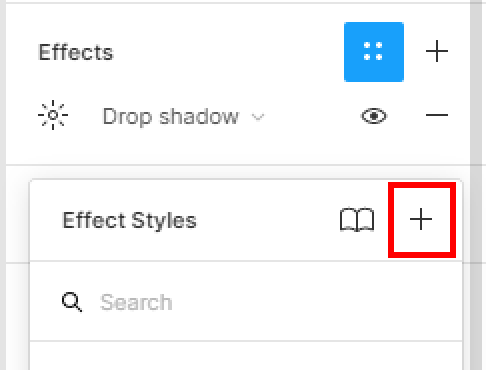Click the blue four-dot style icon
Viewport: 486px width, 370px height.
374,52
